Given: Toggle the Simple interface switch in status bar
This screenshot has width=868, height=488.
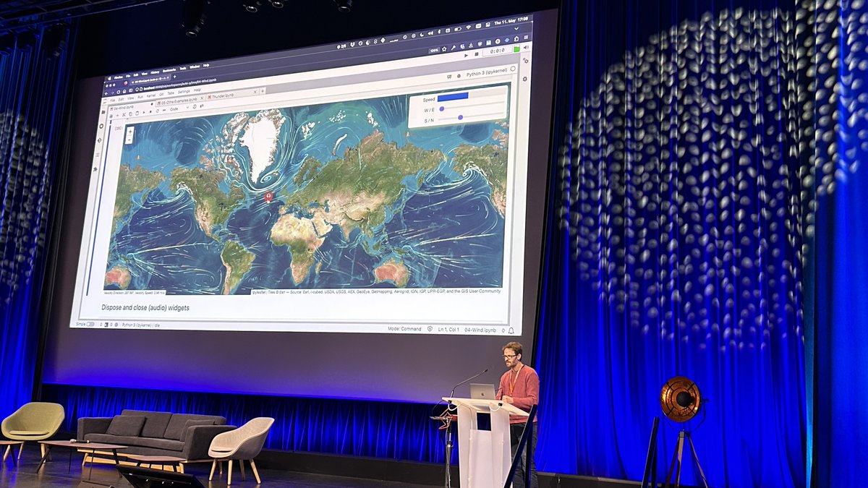Looking at the screenshot, I should [90, 324].
